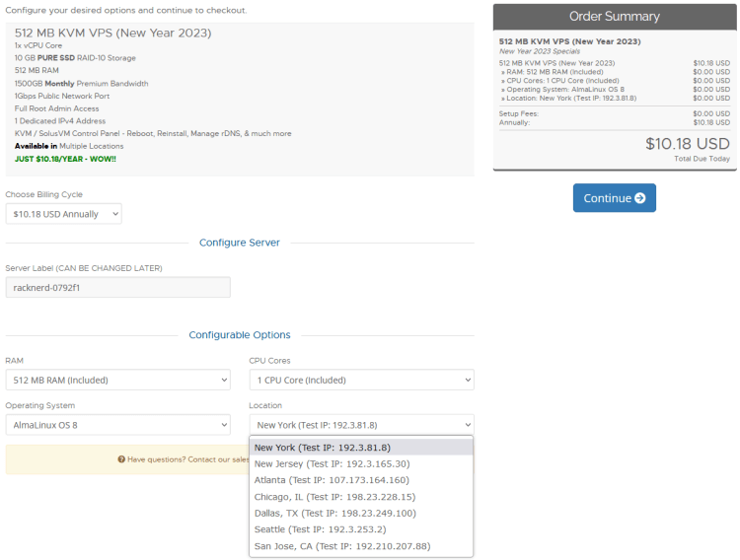The width and height of the screenshot is (740, 560).
Task: Open the Operating System dropdown
Action: coord(117,425)
